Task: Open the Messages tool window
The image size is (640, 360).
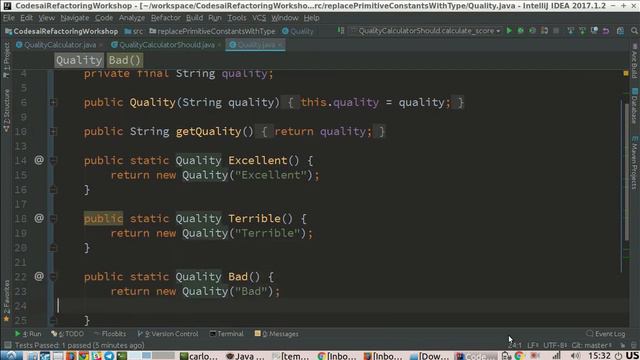Action: coord(277,334)
